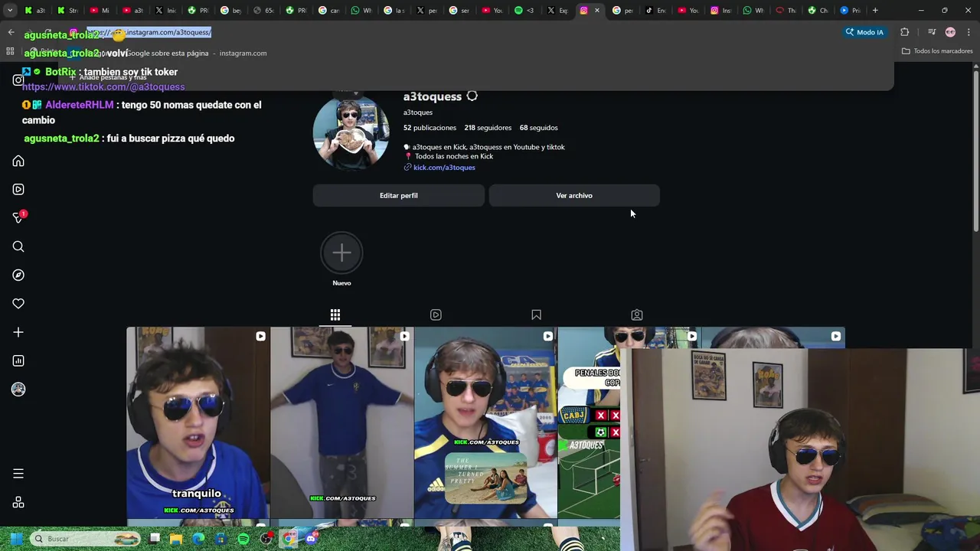The image size is (980, 551).
Task: Open the Meta apps grid icon at sidebar bottom
Action: coord(18,503)
